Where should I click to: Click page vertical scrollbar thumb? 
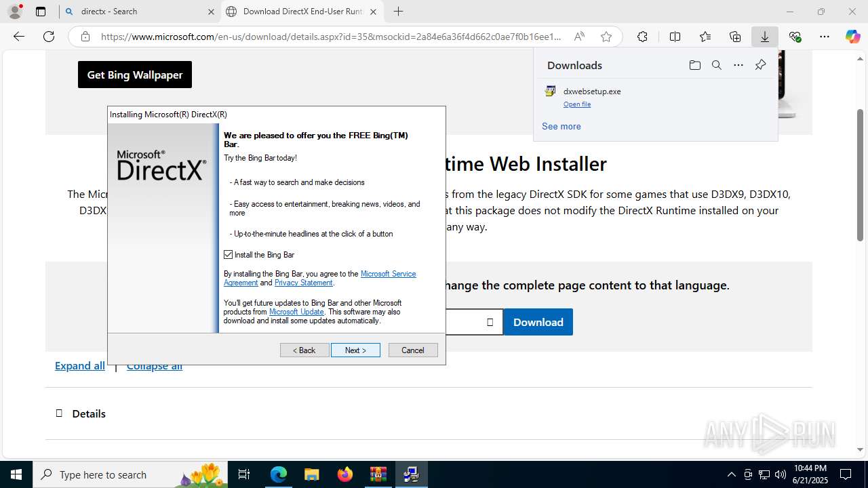(861, 175)
